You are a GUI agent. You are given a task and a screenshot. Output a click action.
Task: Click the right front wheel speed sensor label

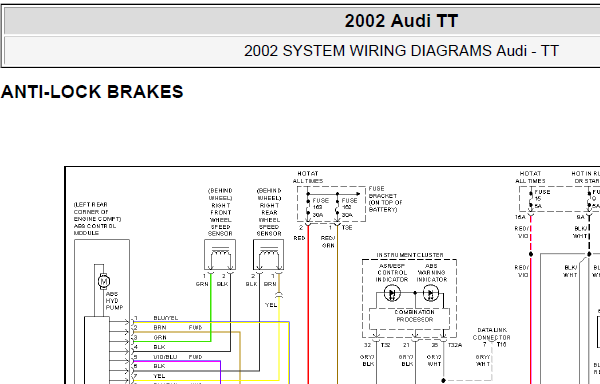pos(220,212)
